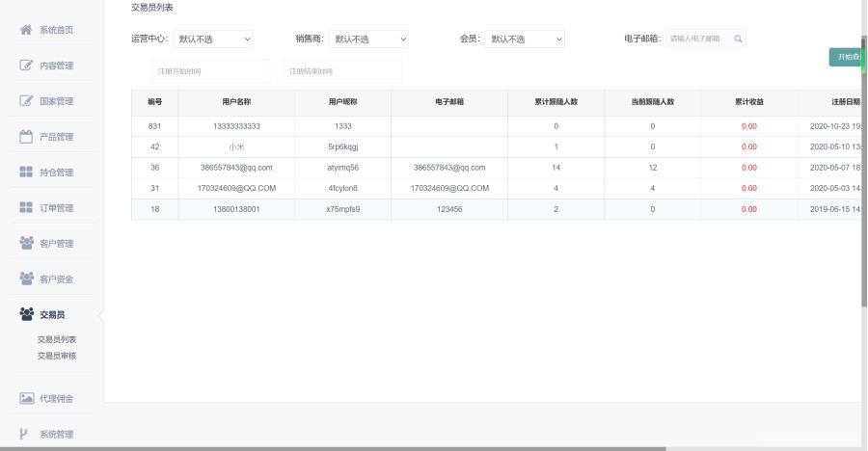Open the 系统管理 menu

[57, 435]
